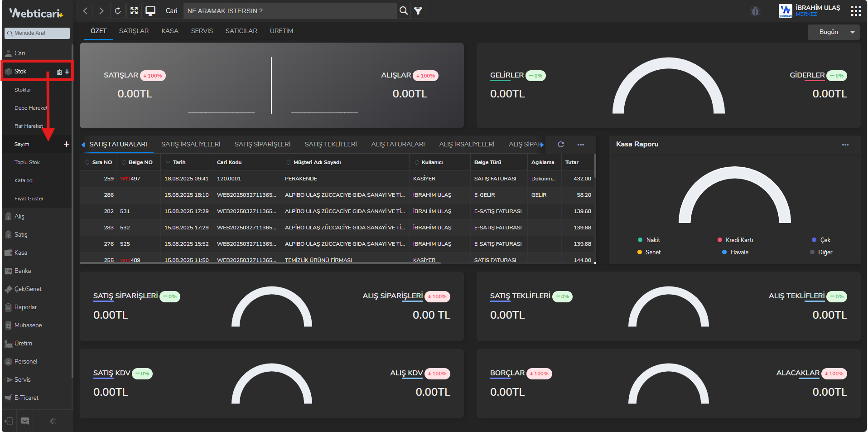Screen dimensions: 868x432
Task: Open the Bugün date range dropdown
Action: coord(833,32)
